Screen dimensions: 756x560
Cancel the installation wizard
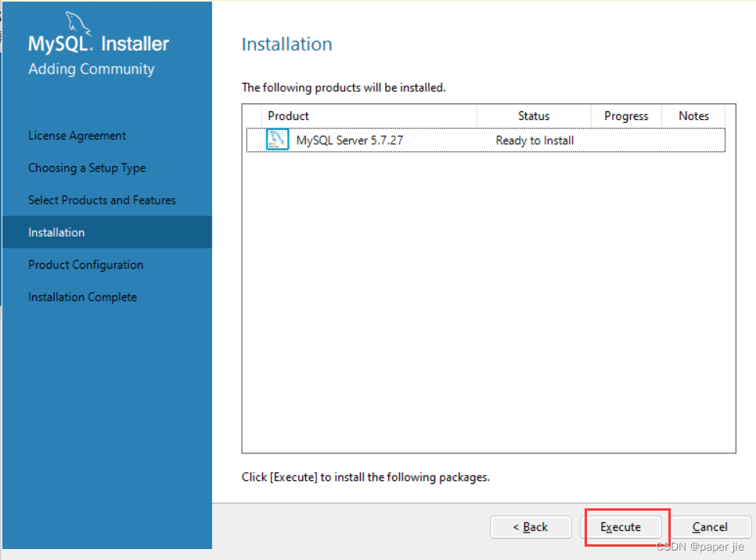point(710,527)
